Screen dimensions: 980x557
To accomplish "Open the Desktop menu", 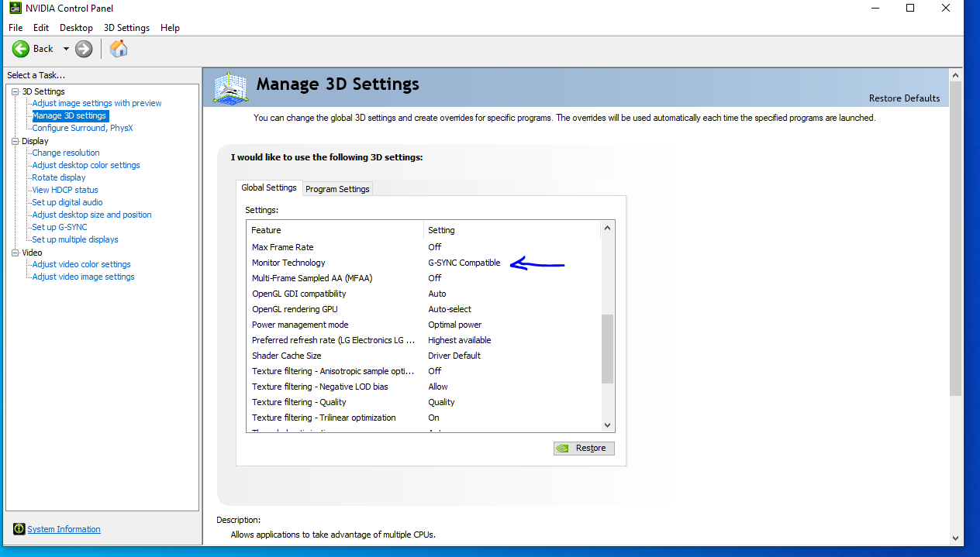I will point(76,28).
